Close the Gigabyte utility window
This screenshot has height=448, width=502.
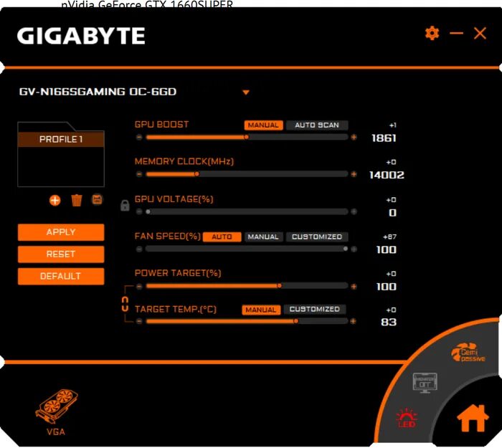480,33
